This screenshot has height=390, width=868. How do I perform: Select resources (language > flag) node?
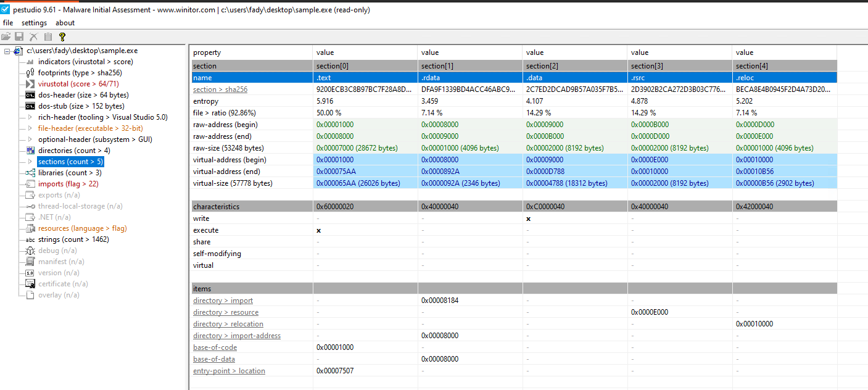82,228
